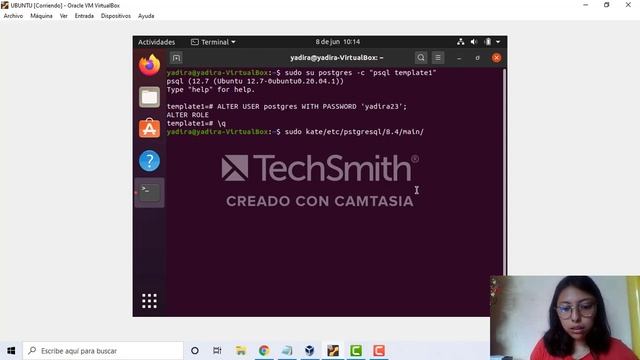Open red Camtasia recorder icon in taskbar

coord(379,351)
